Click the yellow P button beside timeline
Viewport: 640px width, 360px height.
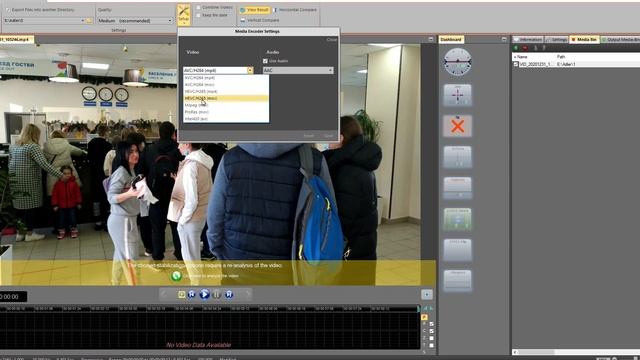click(x=424, y=317)
